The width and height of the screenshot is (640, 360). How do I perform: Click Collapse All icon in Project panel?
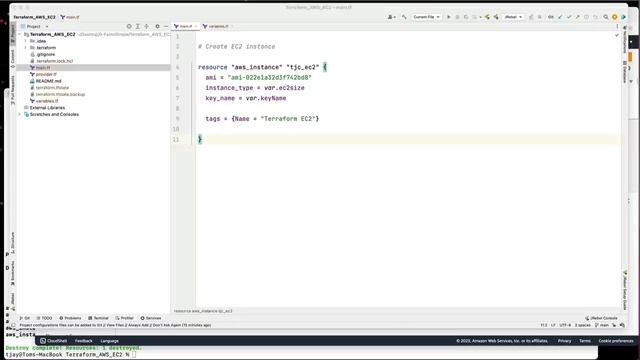(x=147, y=26)
